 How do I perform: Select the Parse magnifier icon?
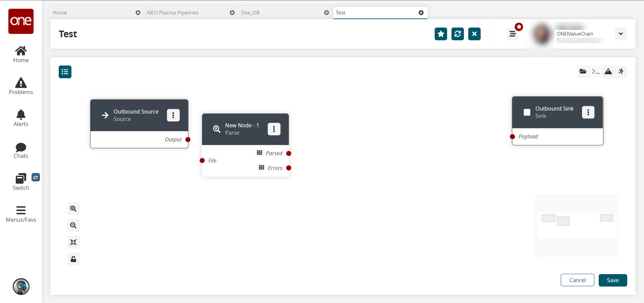[x=217, y=129]
